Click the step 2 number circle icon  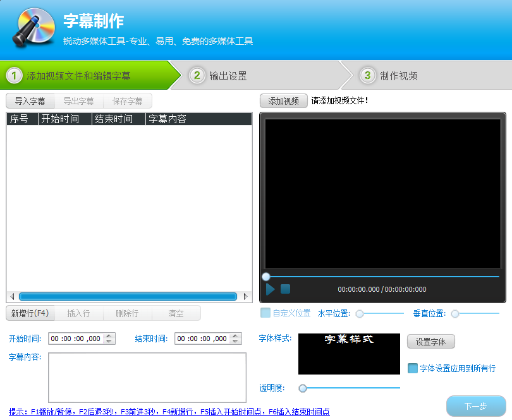click(x=197, y=76)
